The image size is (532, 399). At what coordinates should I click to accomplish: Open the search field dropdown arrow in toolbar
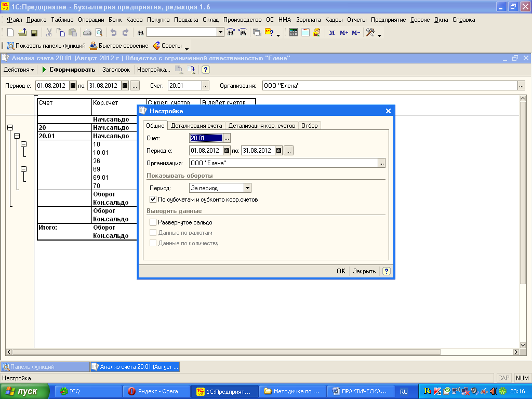click(x=220, y=33)
